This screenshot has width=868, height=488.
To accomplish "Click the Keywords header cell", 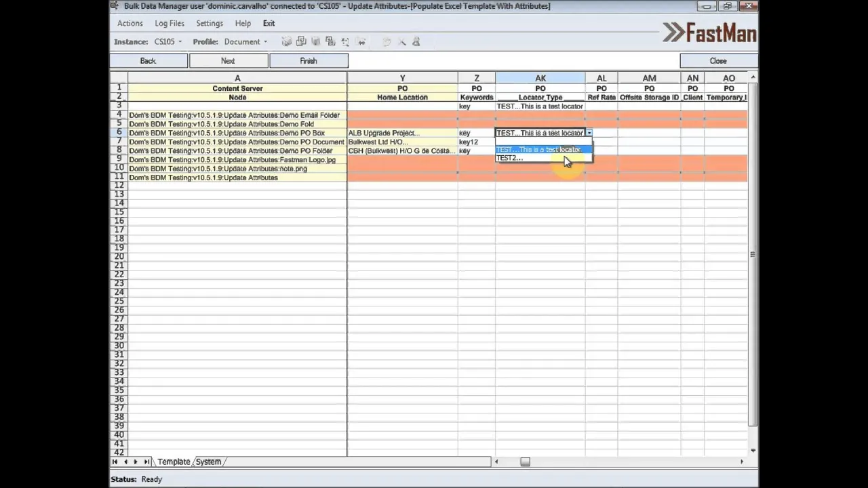I will (x=477, y=98).
